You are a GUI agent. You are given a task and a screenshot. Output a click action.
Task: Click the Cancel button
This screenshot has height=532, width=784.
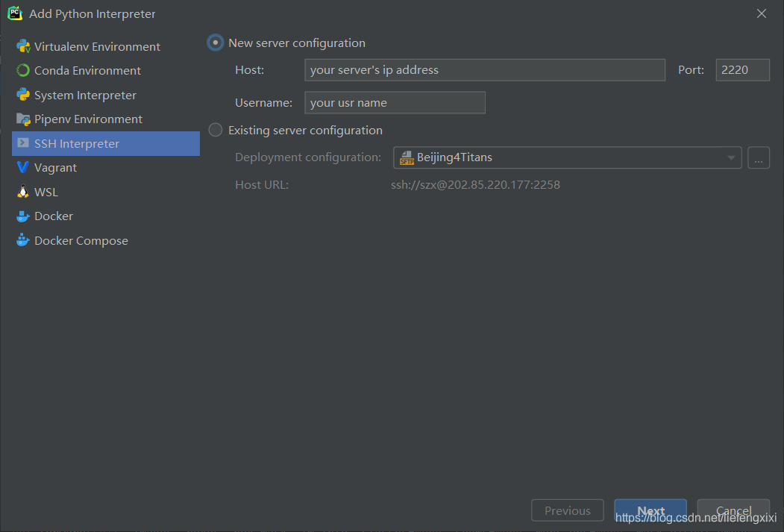click(733, 510)
